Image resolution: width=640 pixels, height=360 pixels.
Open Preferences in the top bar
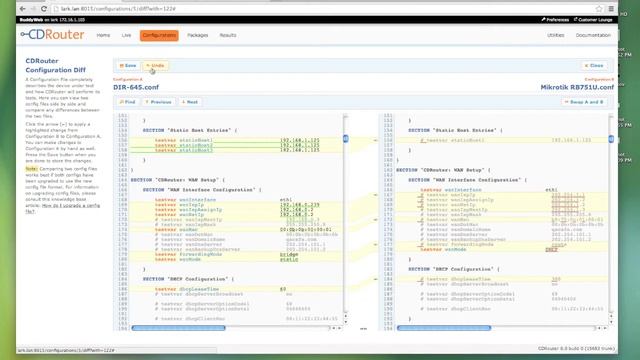(x=555, y=20)
